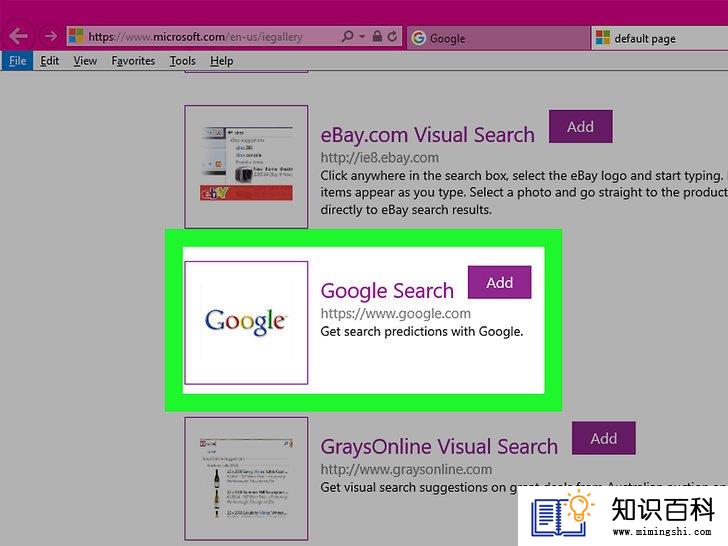Open the address bar dropdown arrow
This screenshot has width=728, height=546.
362,36
